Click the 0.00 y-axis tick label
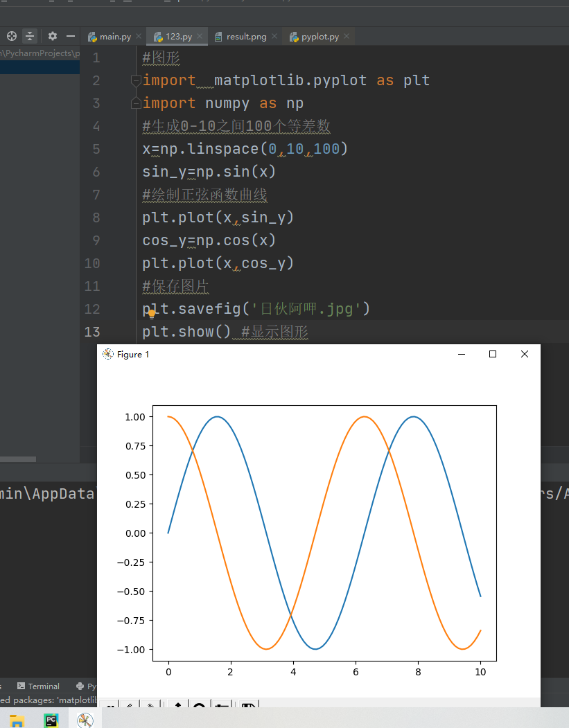This screenshot has height=728, width=569. click(x=135, y=533)
